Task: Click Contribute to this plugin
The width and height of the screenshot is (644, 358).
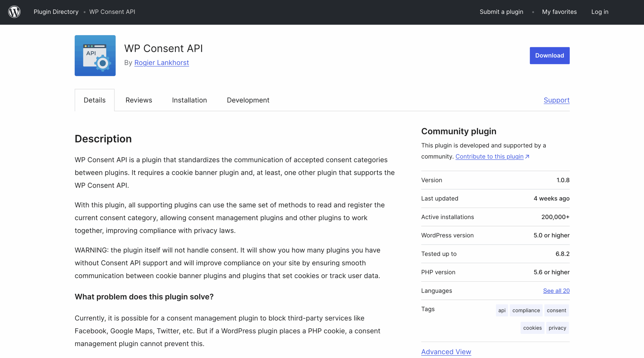Action: tap(489, 156)
